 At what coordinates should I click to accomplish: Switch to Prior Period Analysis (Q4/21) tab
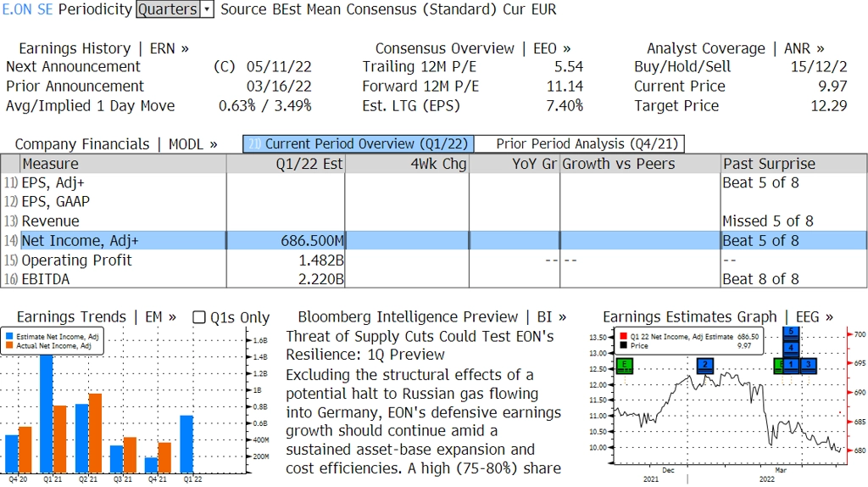click(580, 144)
